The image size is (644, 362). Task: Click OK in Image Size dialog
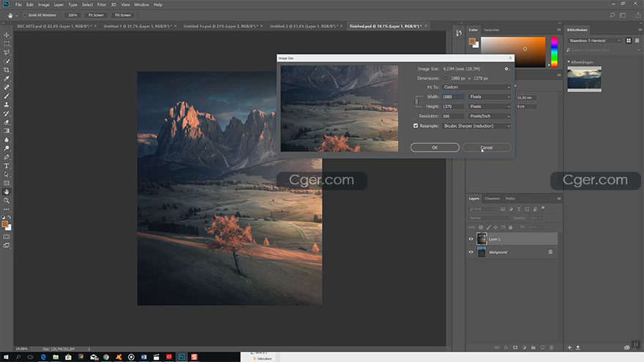pyautogui.click(x=435, y=147)
